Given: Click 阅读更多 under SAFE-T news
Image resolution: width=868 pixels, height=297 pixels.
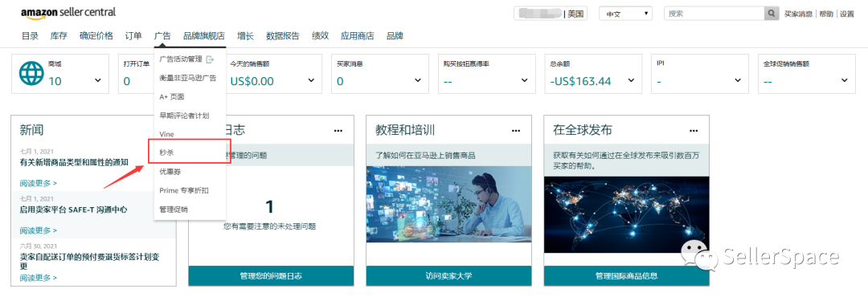Looking at the screenshot, I should (39, 230).
